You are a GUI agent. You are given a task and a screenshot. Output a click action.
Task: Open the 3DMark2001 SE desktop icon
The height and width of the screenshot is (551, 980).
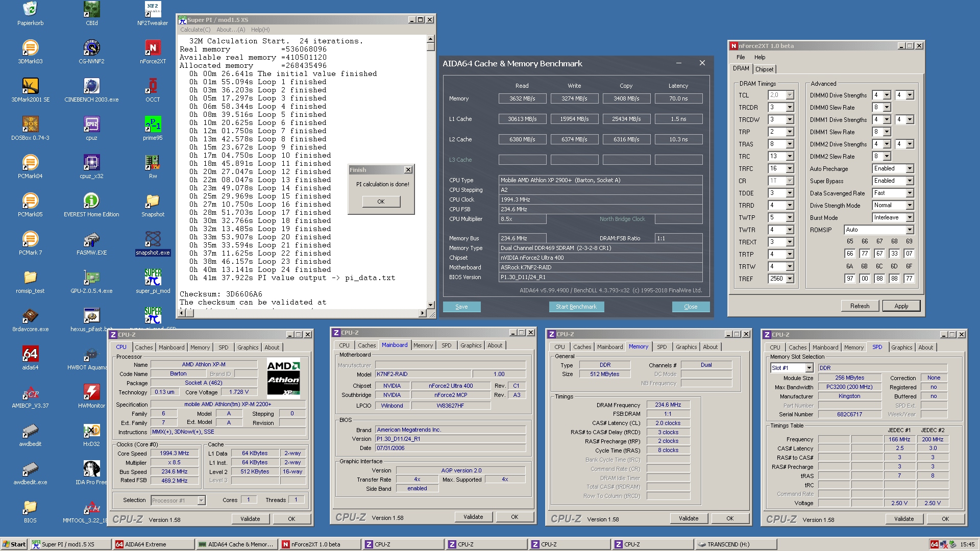pyautogui.click(x=30, y=90)
